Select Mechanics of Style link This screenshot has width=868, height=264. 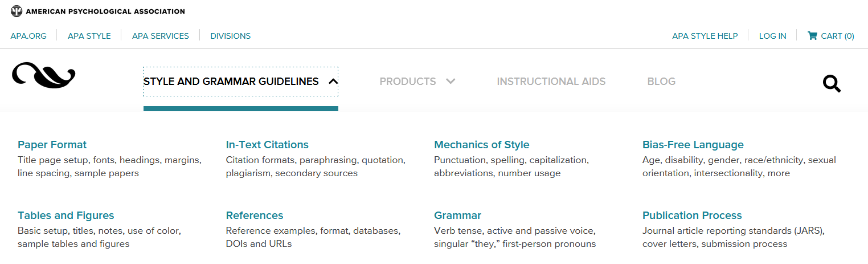tap(481, 145)
